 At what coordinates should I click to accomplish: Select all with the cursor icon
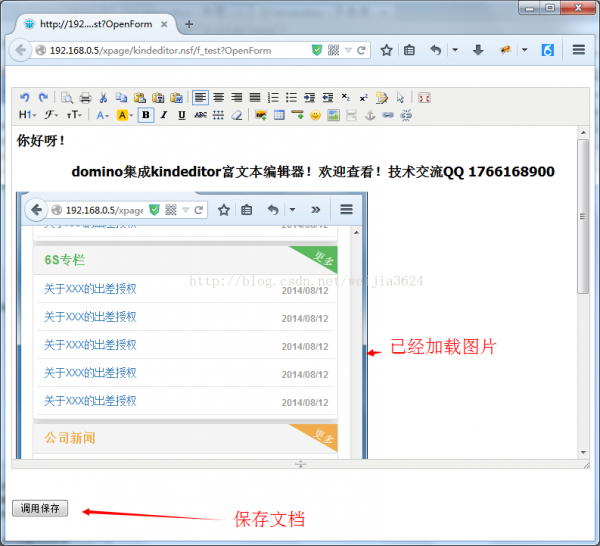coord(400,98)
